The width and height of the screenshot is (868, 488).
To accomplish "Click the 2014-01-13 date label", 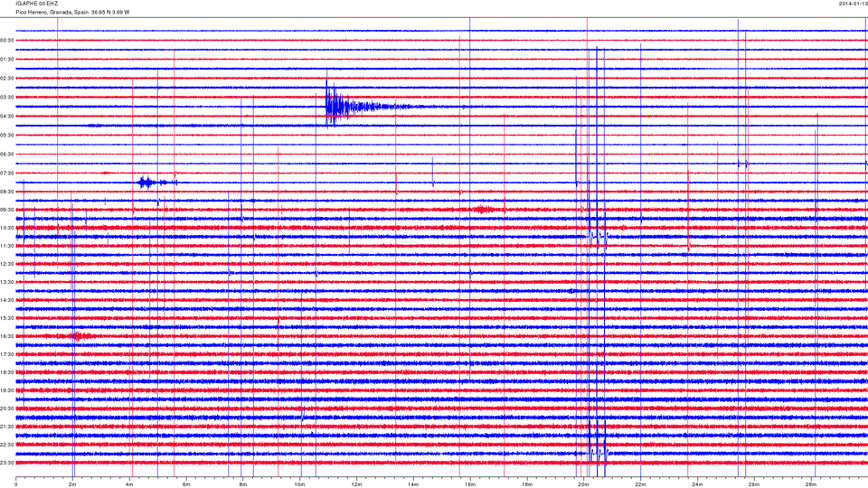I will (853, 4).
